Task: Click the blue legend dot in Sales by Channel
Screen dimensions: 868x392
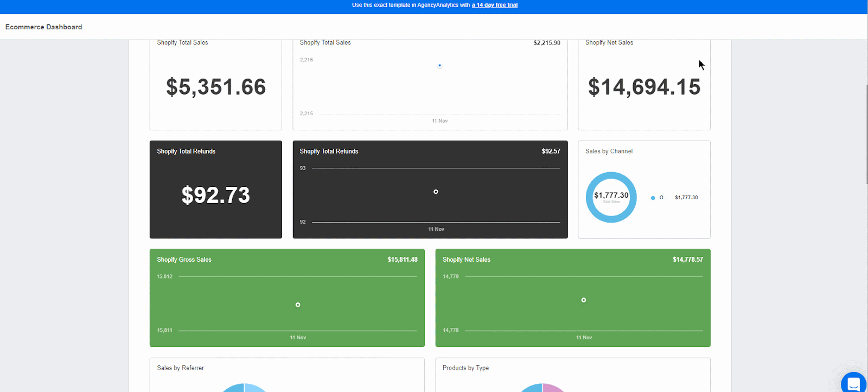Action: point(653,198)
